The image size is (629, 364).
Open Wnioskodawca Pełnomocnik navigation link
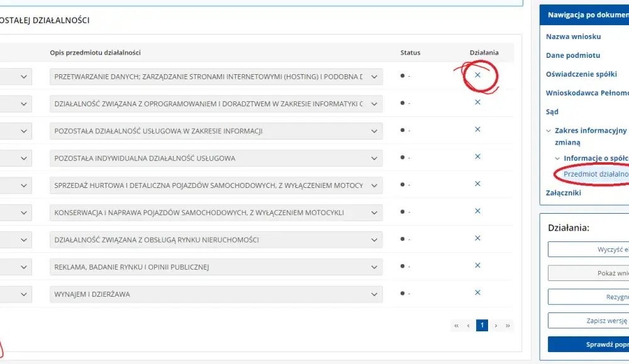pos(587,93)
